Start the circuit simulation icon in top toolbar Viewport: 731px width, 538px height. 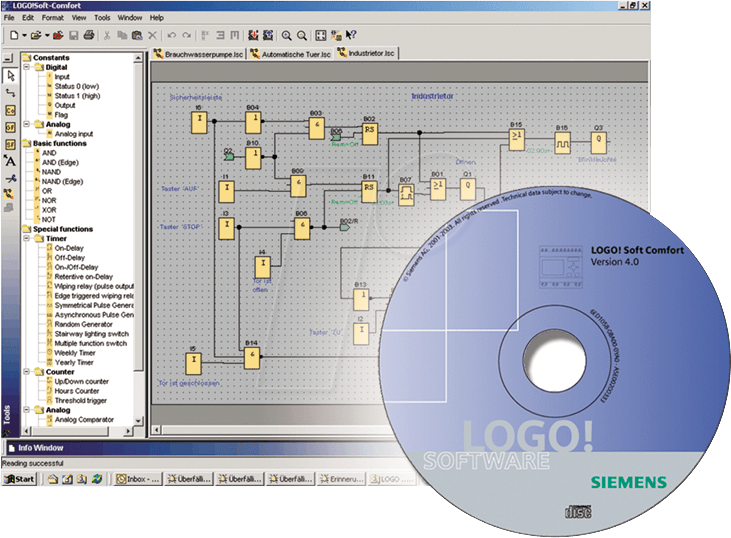point(336,35)
